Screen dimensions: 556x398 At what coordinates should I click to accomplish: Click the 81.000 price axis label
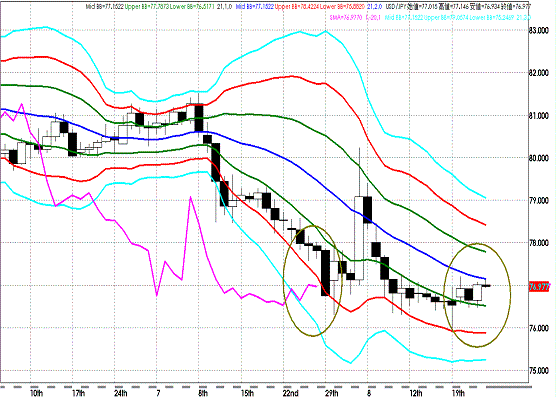pyautogui.click(x=539, y=116)
